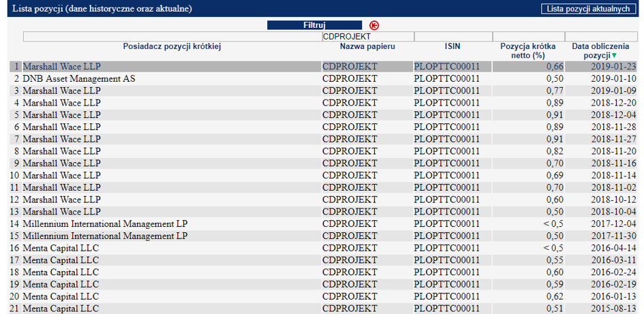
Task: Click date 2018-11-16
Action: (613, 163)
